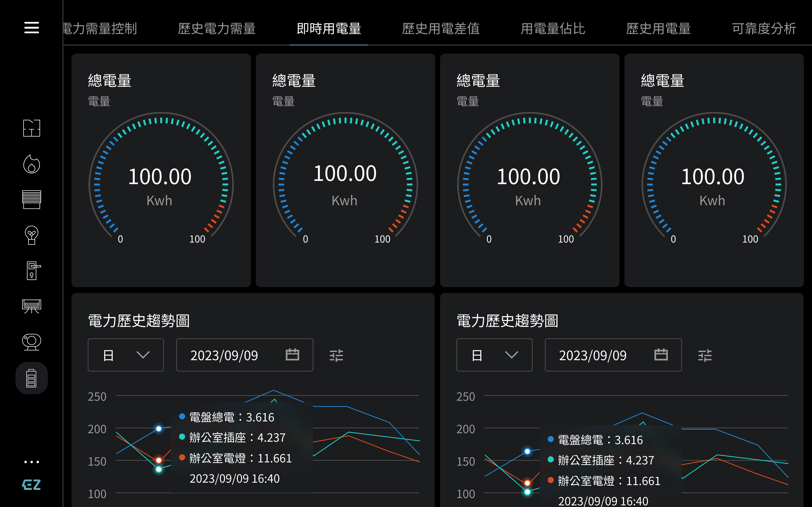This screenshot has height=507, width=812.
Task: Open filter settings on right trend chart
Action: click(705, 355)
